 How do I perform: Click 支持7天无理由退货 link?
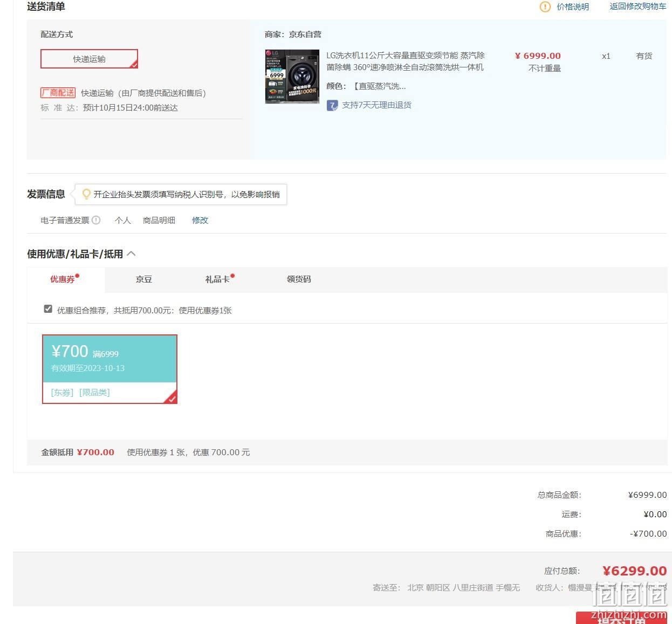[x=376, y=105]
